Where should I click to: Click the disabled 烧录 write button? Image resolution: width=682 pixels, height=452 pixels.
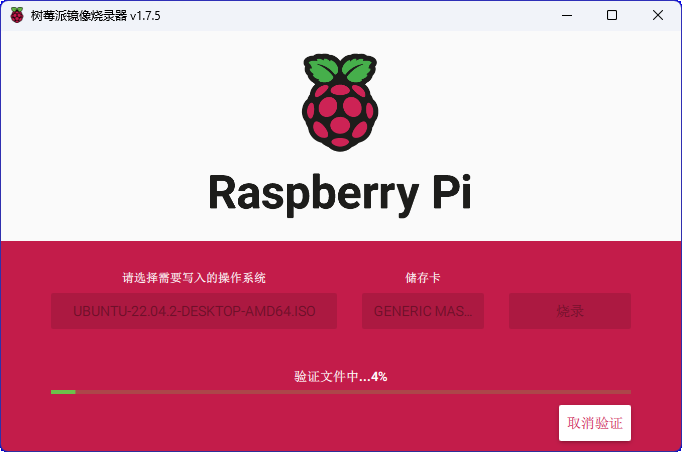pyautogui.click(x=570, y=311)
